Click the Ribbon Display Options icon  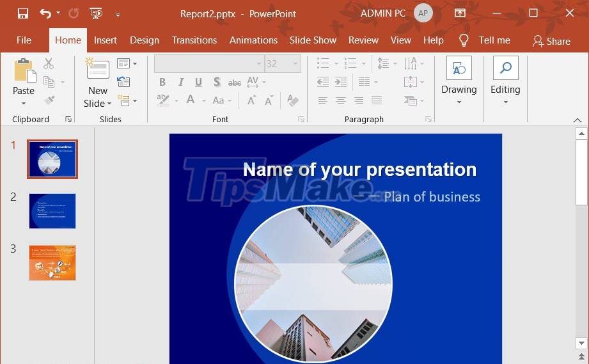point(460,13)
